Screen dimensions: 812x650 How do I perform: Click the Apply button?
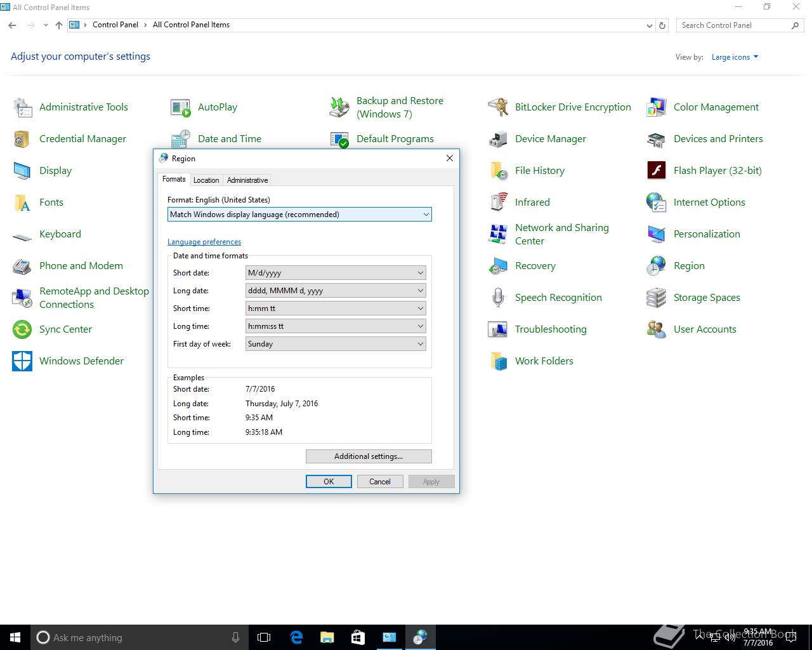click(x=431, y=482)
